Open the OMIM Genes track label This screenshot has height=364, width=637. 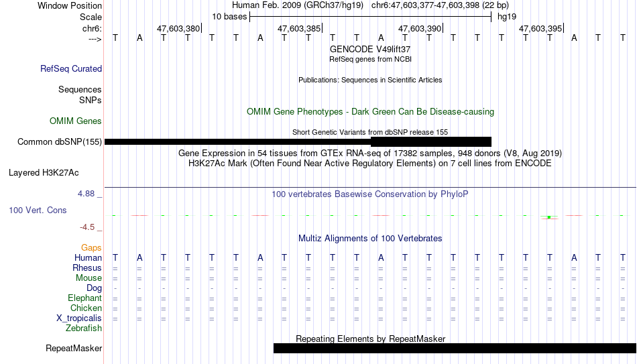[x=76, y=121]
